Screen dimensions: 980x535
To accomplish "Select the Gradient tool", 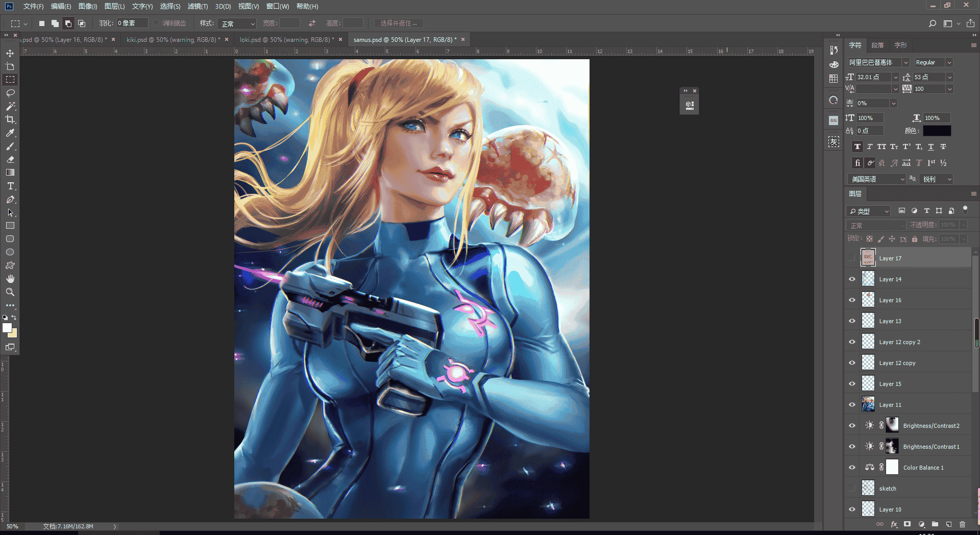I will (10, 173).
